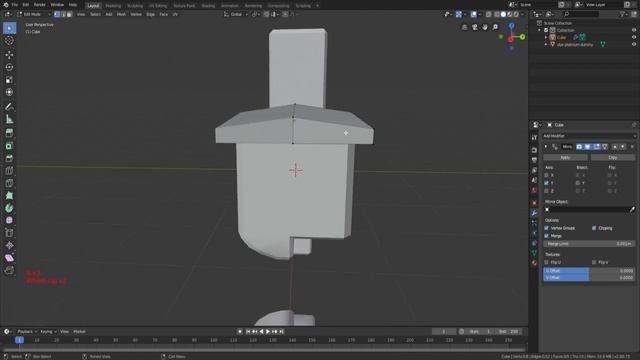Click the eyedropper for Mirror Object
The image size is (640, 360).
(x=632, y=209)
